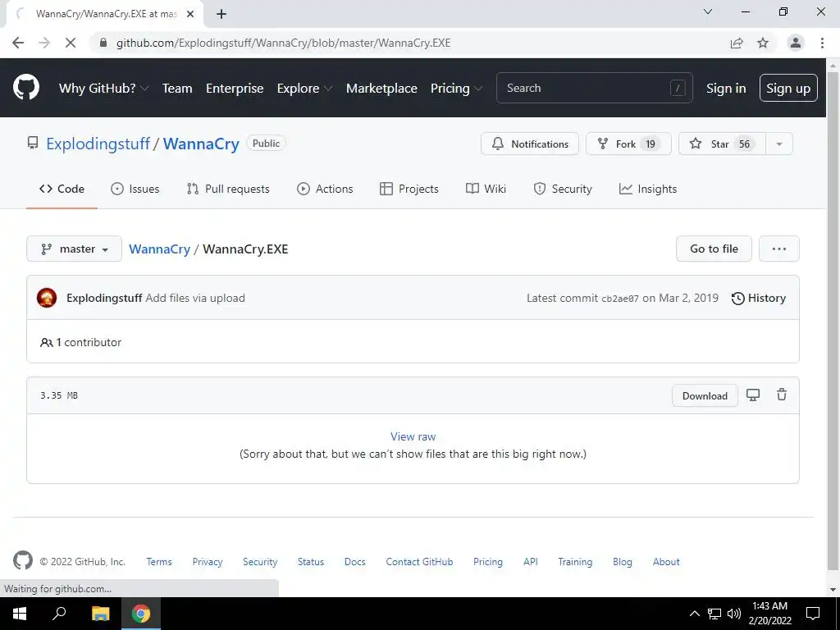Screen dimensions: 840x630
Task: Open file with GitHub Desktop icon
Action: (x=753, y=395)
